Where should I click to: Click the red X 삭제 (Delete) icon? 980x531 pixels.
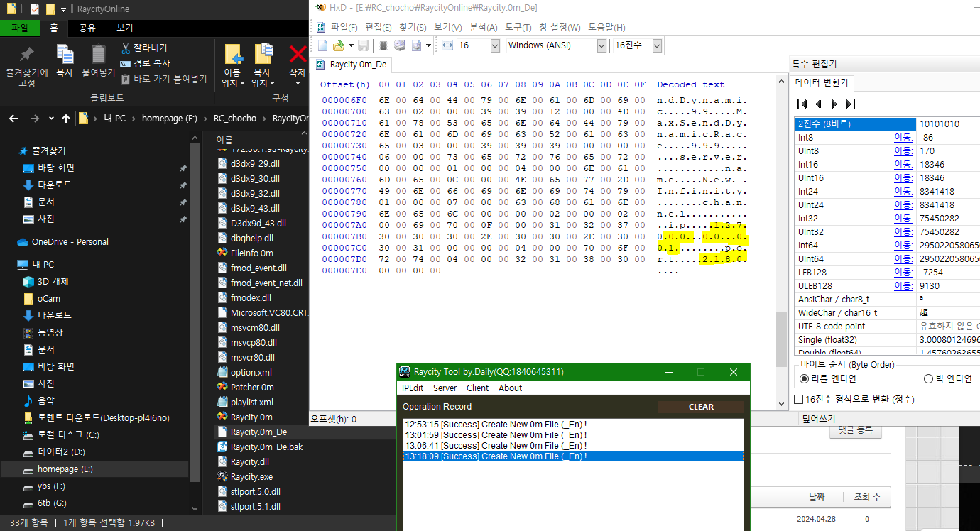[298, 54]
